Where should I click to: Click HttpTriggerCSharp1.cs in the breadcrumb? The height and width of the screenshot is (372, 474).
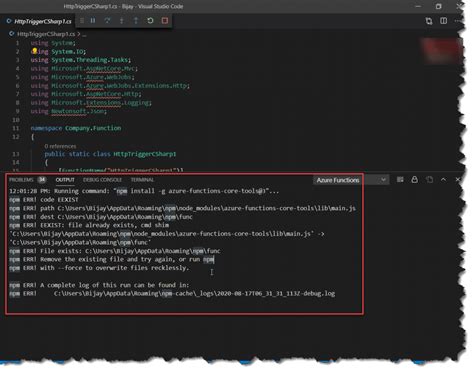(46, 34)
